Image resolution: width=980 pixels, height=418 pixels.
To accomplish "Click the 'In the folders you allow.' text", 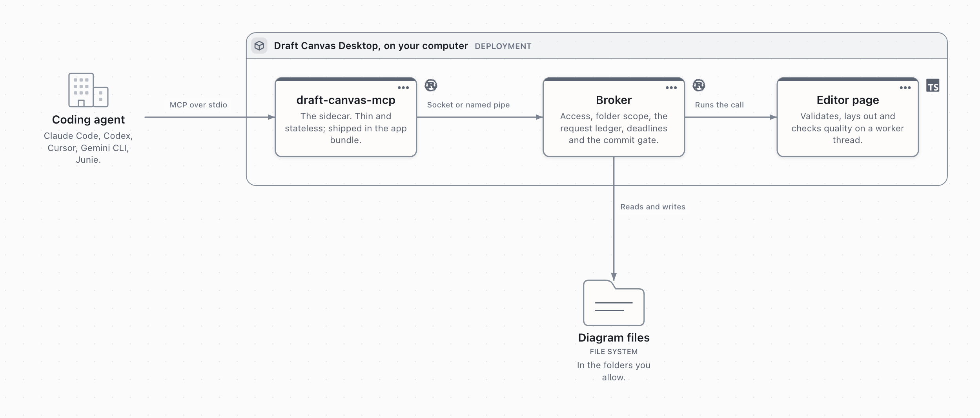I will [x=614, y=371].
